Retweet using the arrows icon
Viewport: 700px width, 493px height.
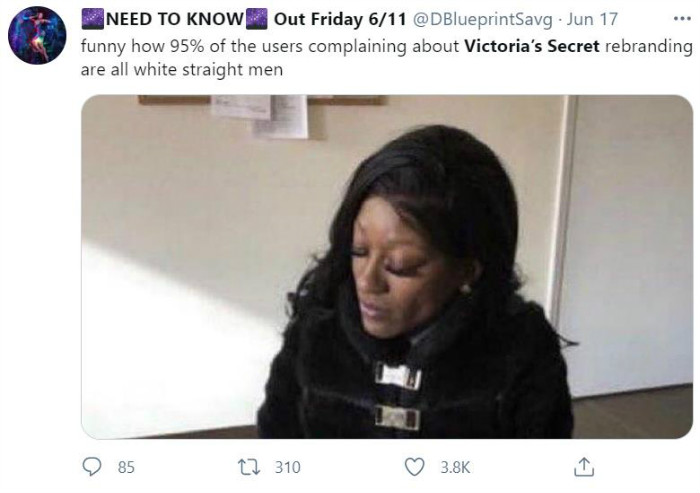[x=249, y=467]
